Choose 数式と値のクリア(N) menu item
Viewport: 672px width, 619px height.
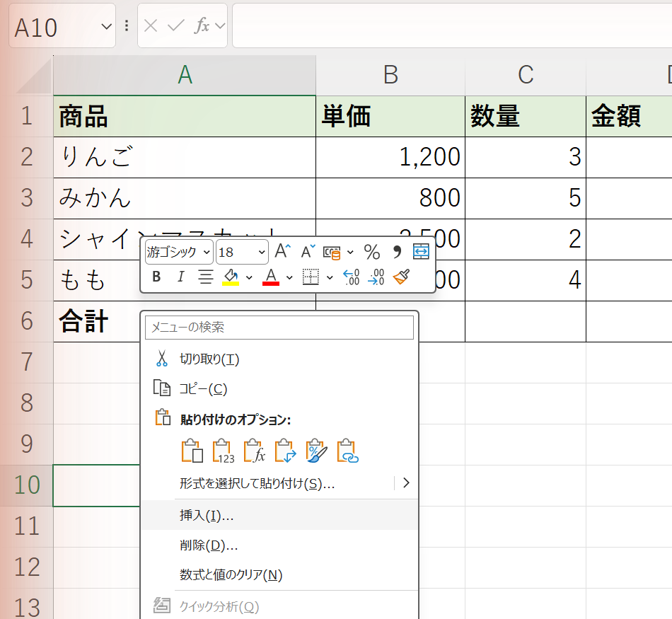pyautogui.click(x=279, y=575)
